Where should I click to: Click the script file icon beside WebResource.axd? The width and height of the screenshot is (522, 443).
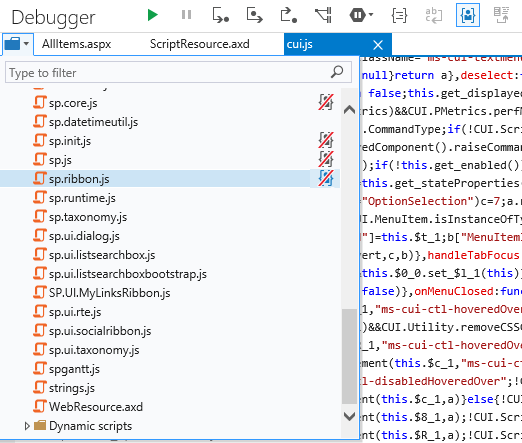39,406
